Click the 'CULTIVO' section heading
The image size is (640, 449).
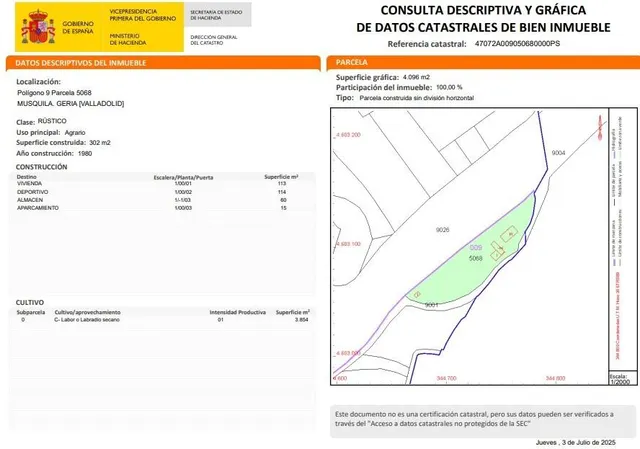30,302
